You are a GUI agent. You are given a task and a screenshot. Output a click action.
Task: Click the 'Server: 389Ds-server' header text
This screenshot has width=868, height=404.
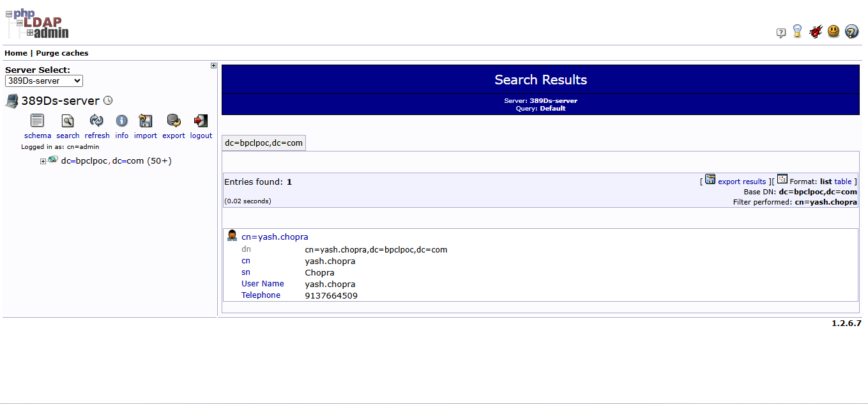(x=540, y=101)
